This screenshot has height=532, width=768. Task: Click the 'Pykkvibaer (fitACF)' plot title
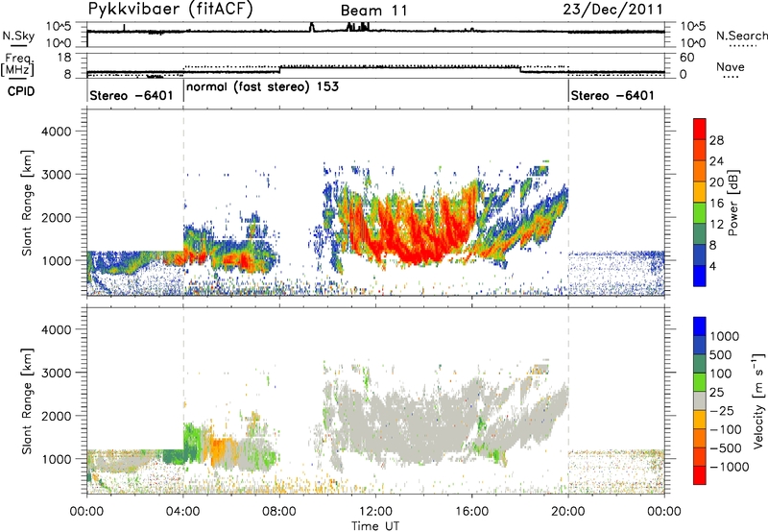[x=170, y=10]
